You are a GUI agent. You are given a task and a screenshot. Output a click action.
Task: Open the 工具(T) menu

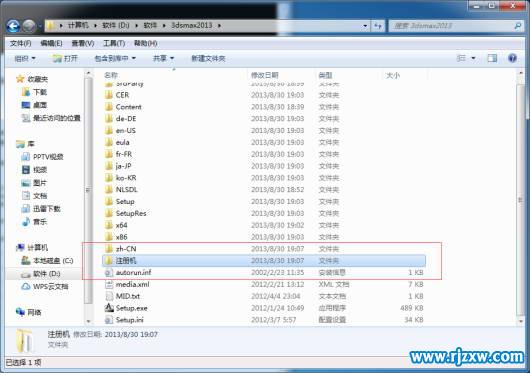coord(114,43)
